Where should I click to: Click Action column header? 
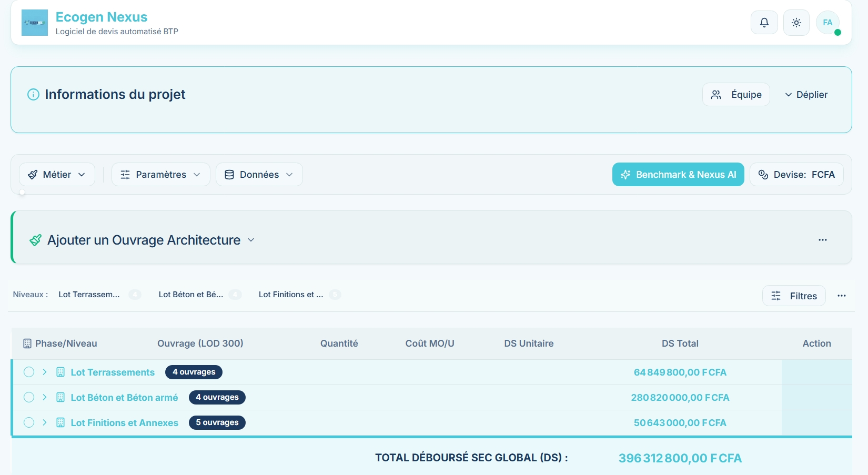click(817, 343)
